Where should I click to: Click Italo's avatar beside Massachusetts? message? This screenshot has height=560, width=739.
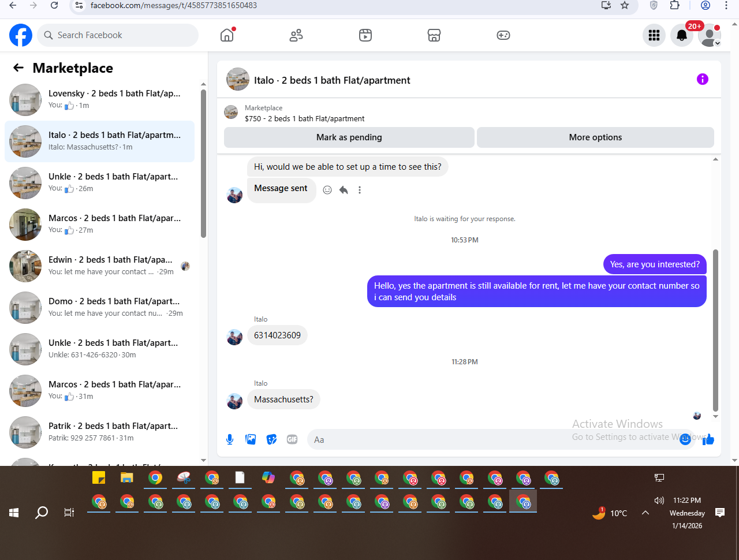(234, 401)
